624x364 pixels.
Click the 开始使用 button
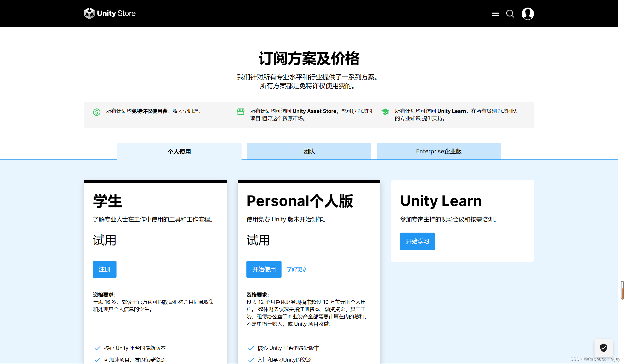pos(264,269)
